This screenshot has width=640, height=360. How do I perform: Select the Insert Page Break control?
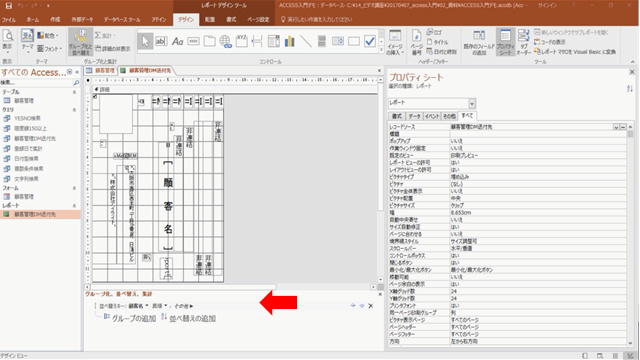pos(257,41)
